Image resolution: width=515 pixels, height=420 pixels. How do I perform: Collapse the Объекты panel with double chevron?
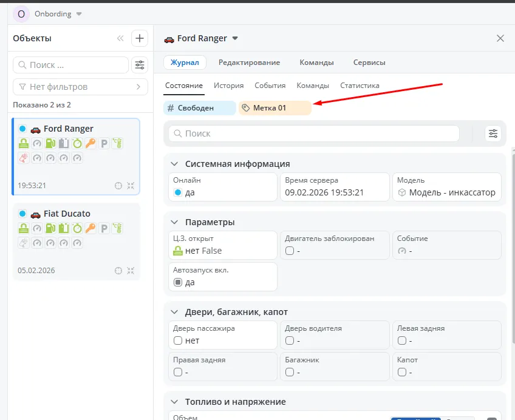pos(120,38)
